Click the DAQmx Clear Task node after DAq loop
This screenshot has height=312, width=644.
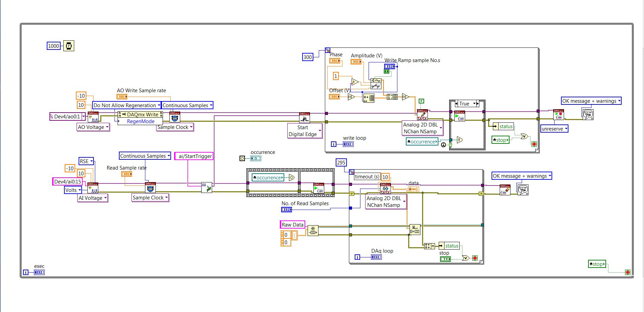tap(505, 190)
